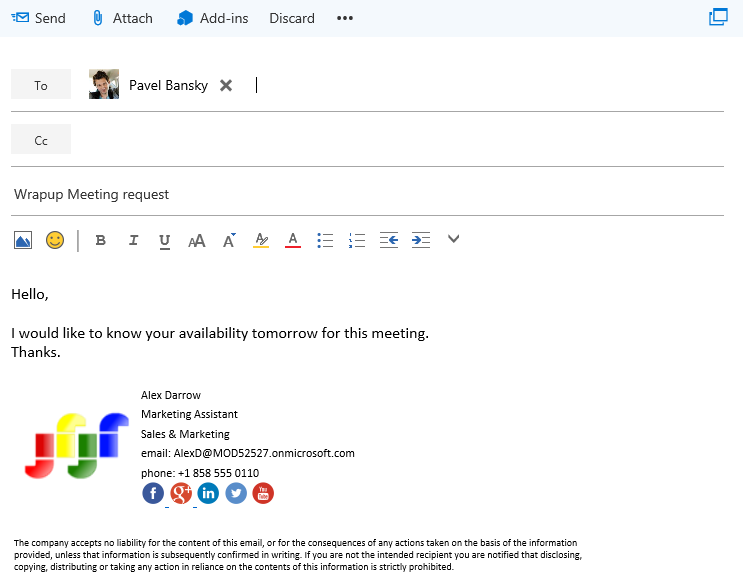
Task: Send the email message
Action: tap(38, 18)
